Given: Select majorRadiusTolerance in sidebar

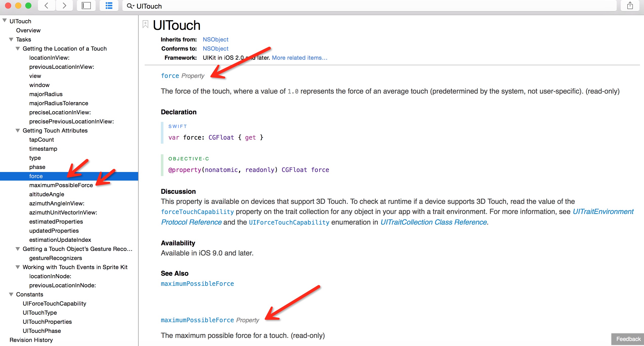Looking at the screenshot, I should [x=59, y=103].
